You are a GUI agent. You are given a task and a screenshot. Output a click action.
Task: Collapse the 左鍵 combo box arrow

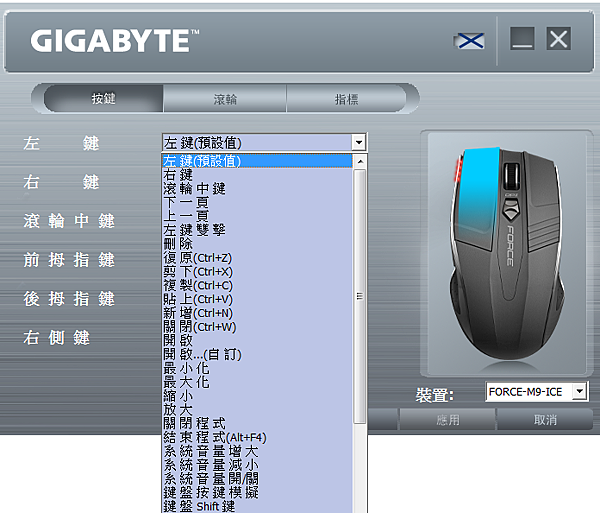pyautogui.click(x=359, y=143)
